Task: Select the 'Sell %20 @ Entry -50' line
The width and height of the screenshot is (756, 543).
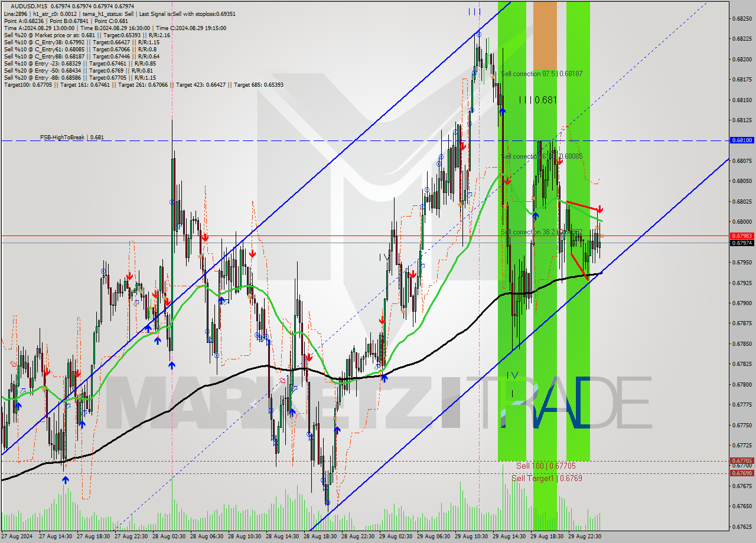Action: [x=79, y=70]
